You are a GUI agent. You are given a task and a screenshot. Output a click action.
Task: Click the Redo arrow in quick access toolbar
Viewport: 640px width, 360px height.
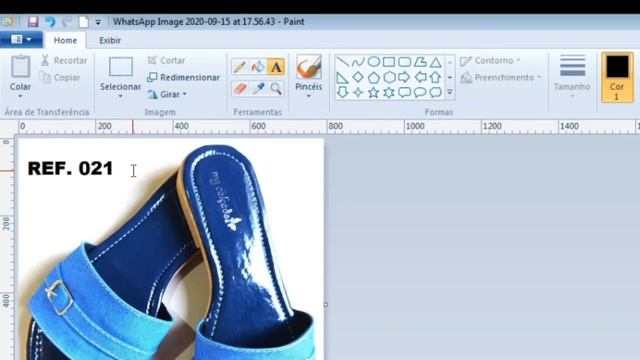pyautogui.click(x=67, y=22)
